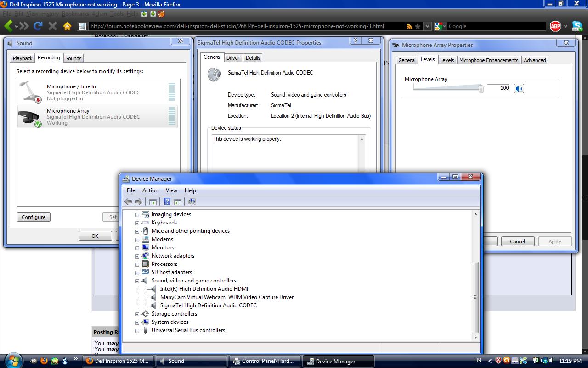The height and width of the screenshot is (368, 588).
Task: Open Advanced tab in Microphone Array Properties
Action: [535, 60]
